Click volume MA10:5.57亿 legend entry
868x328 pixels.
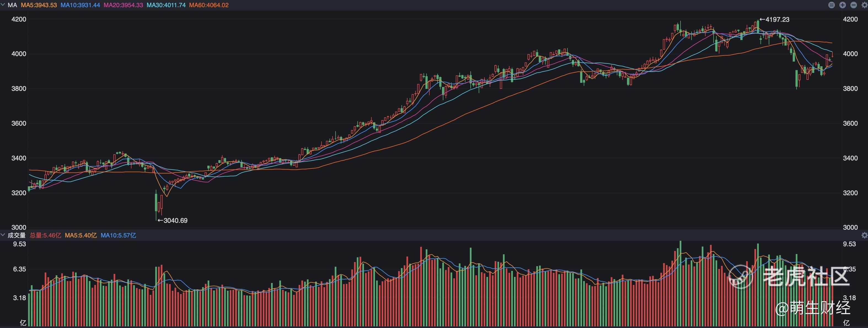pyautogui.click(x=118, y=235)
